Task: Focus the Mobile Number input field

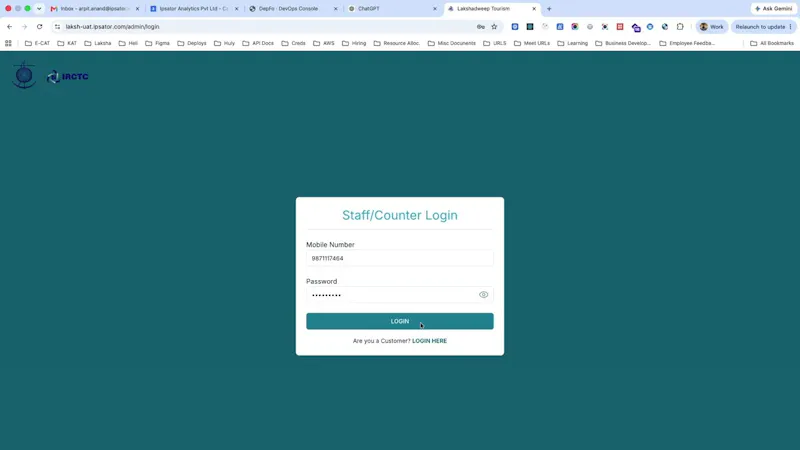Action: (x=399, y=258)
